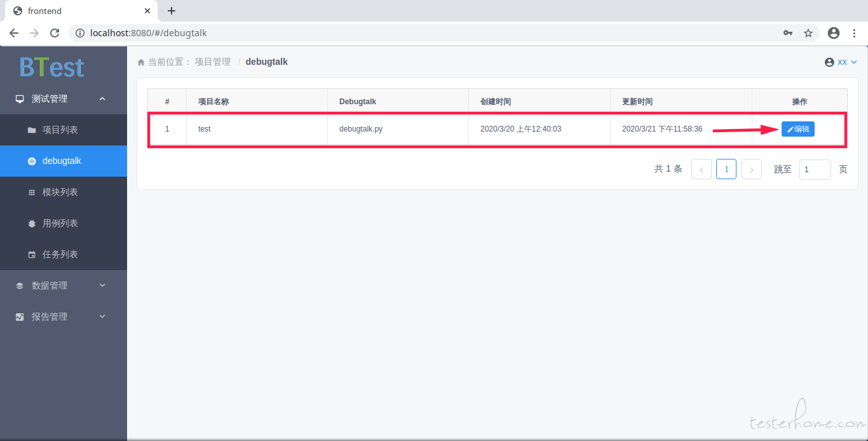Click the calendar icon for 任务列表
The image size is (868, 441).
point(32,255)
